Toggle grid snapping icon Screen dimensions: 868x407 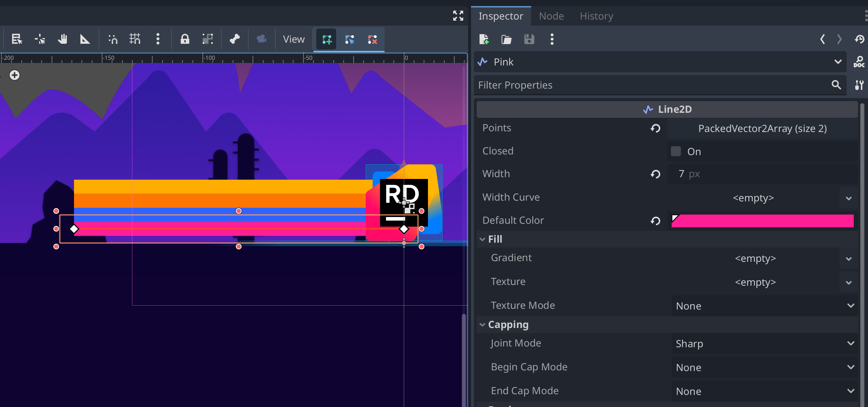tap(136, 39)
